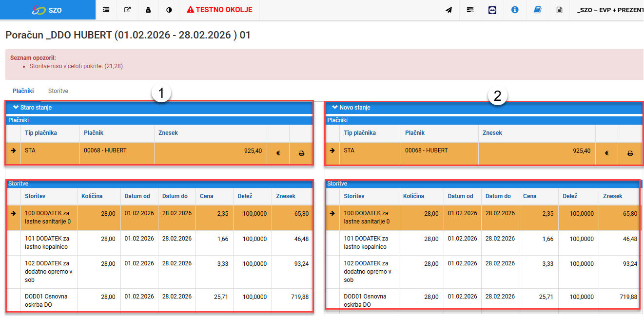This screenshot has height=316, width=644.
Task: Click the document page icon in top bar
Action: coord(559,10)
